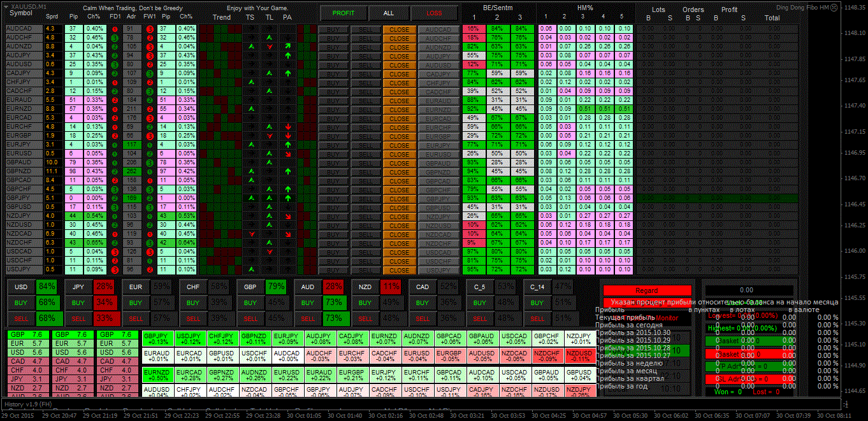Click the green FD1 circle in the AUDCHF row

(x=115, y=38)
